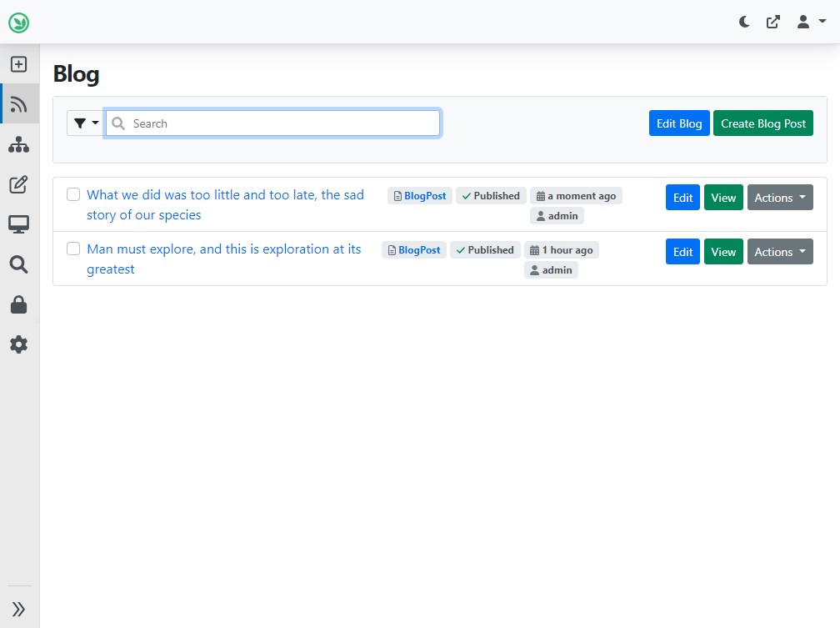This screenshot has height=628, width=840.
Task: View the 'Man must explore' post
Action: [x=723, y=252]
